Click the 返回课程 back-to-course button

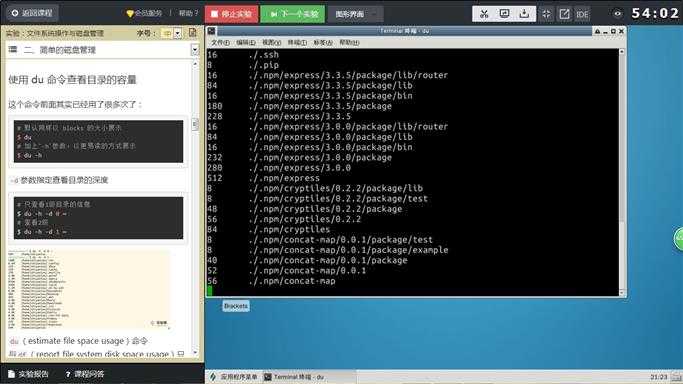coord(32,13)
